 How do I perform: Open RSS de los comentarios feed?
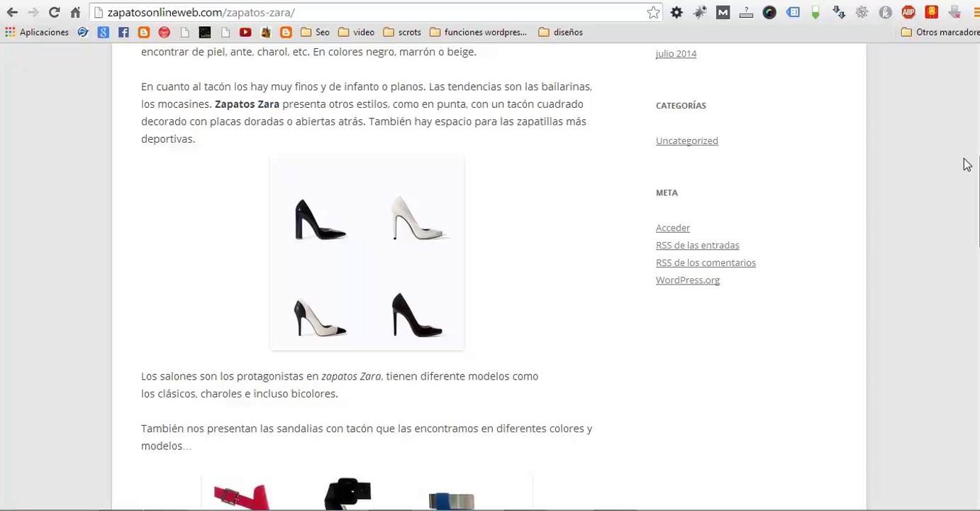tap(706, 263)
